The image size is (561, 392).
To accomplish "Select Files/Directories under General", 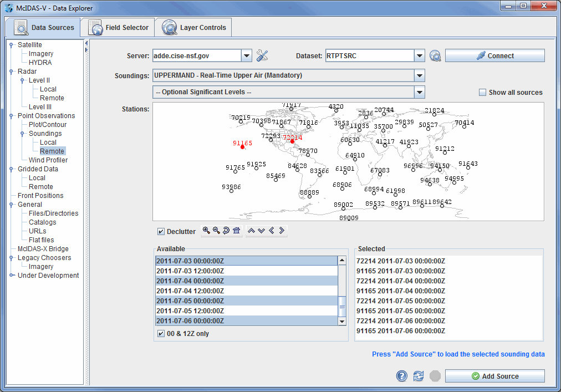I will 53,213.
